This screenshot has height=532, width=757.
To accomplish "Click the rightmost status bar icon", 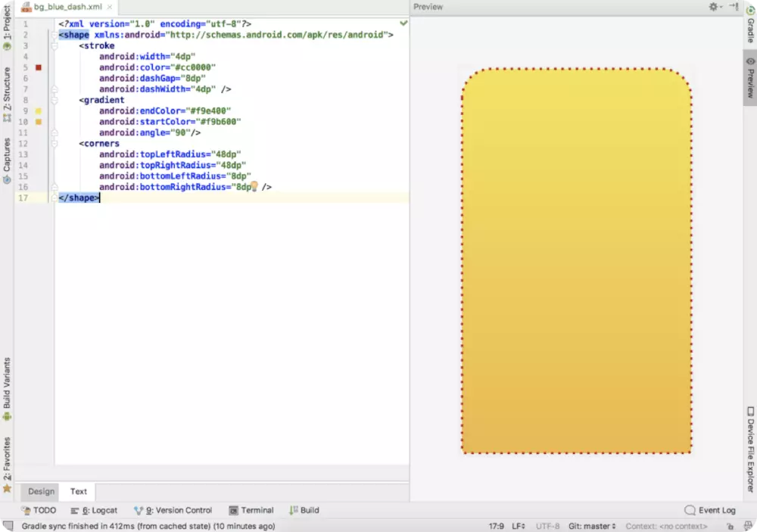I will [748, 526].
